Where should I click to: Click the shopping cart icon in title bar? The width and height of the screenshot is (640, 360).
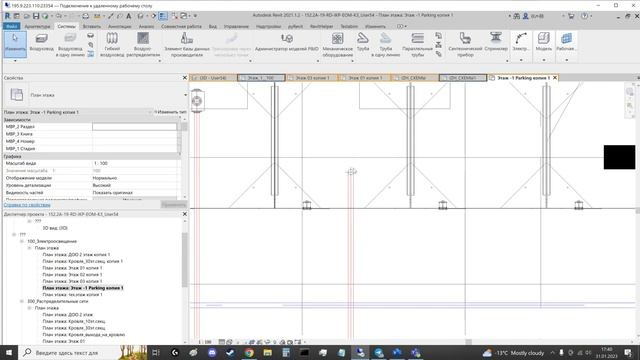pos(571,16)
